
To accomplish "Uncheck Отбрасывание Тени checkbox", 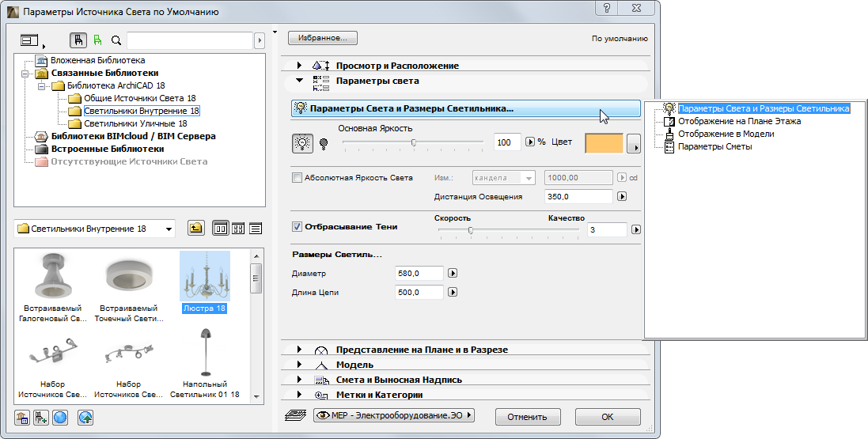I will [297, 226].
